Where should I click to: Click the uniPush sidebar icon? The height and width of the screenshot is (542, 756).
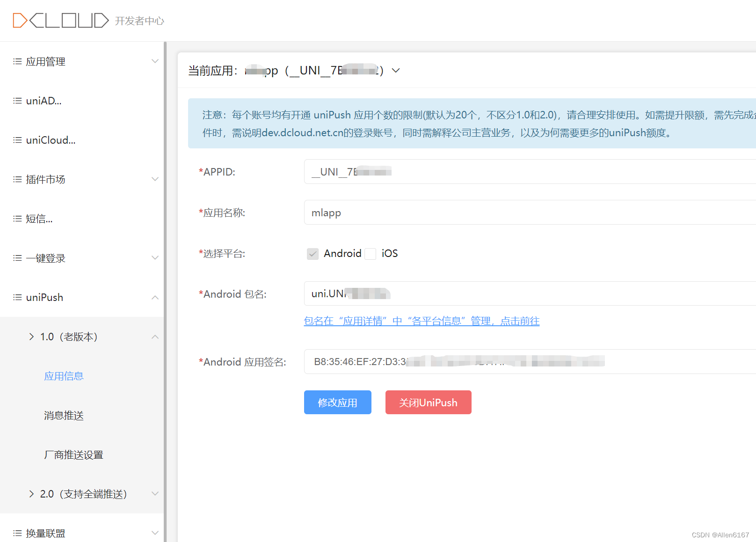click(16, 297)
